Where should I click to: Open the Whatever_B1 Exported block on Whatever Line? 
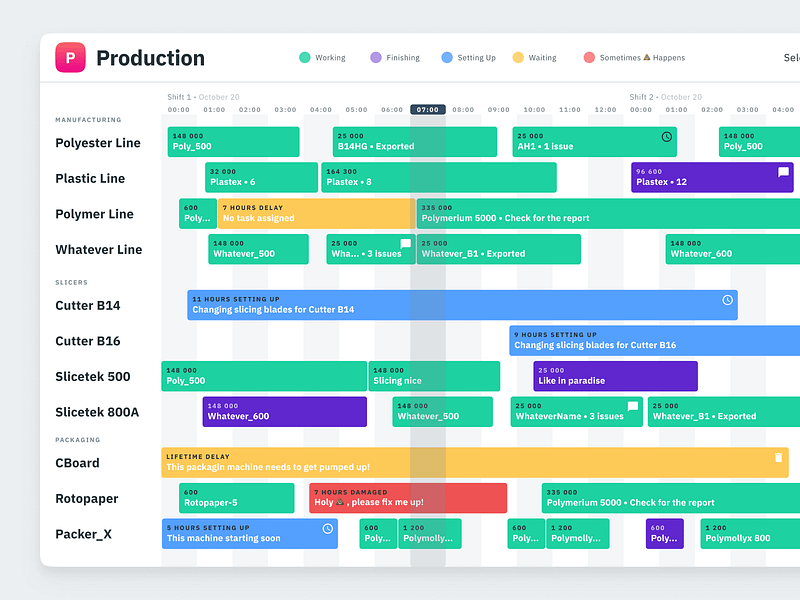click(498, 249)
